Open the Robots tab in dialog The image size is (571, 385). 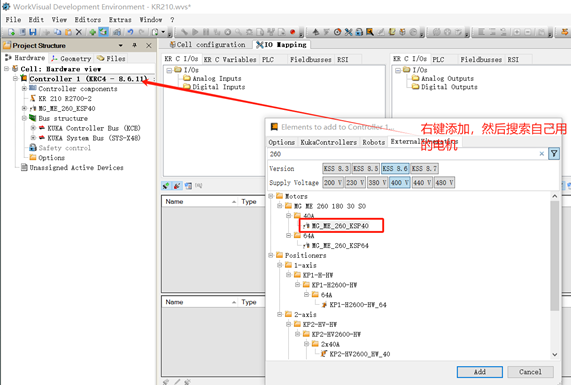coord(374,142)
